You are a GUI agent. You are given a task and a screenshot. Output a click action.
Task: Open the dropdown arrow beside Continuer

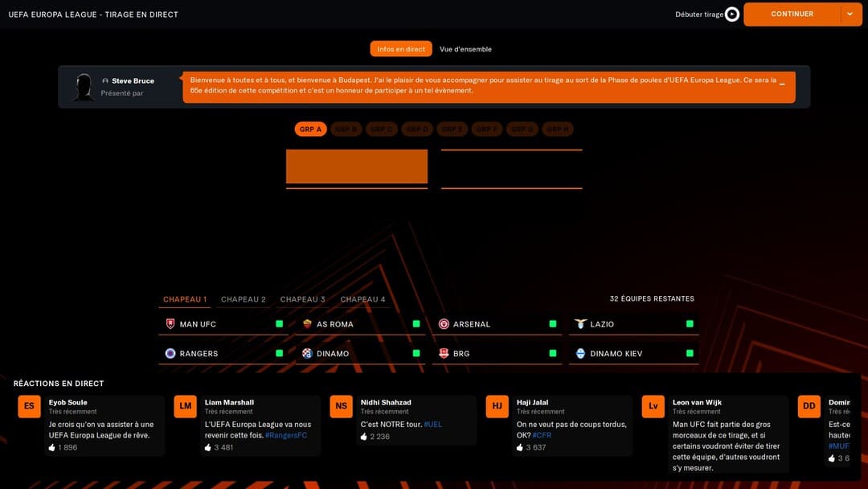(850, 14)
